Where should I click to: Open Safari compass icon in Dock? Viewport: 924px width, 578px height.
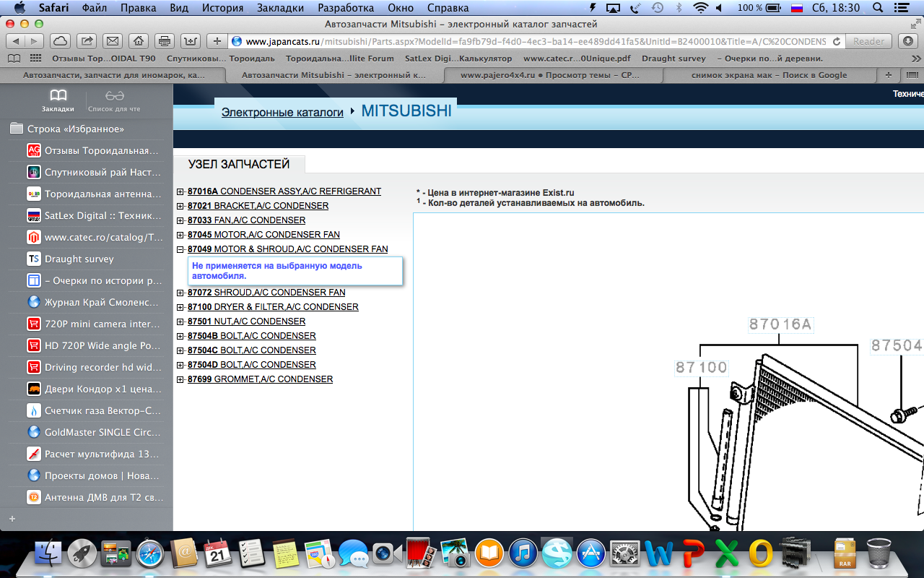pos(150,554)
